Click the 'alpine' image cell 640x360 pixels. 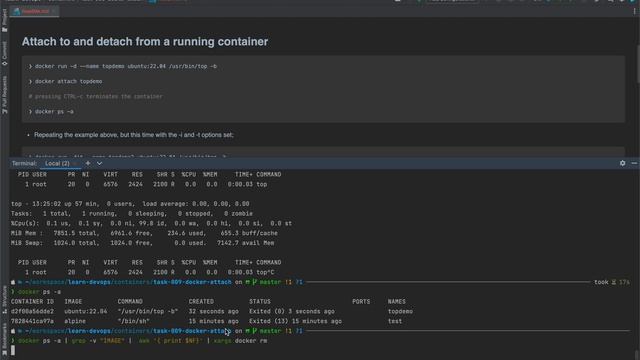coord(75,321)
